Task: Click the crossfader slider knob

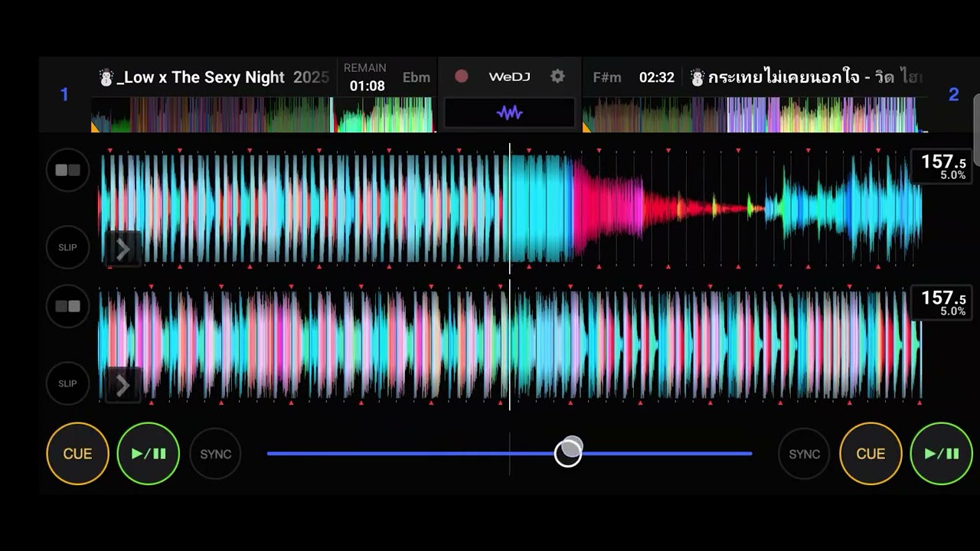Action: pyautogui.click(x=568, y=452)
